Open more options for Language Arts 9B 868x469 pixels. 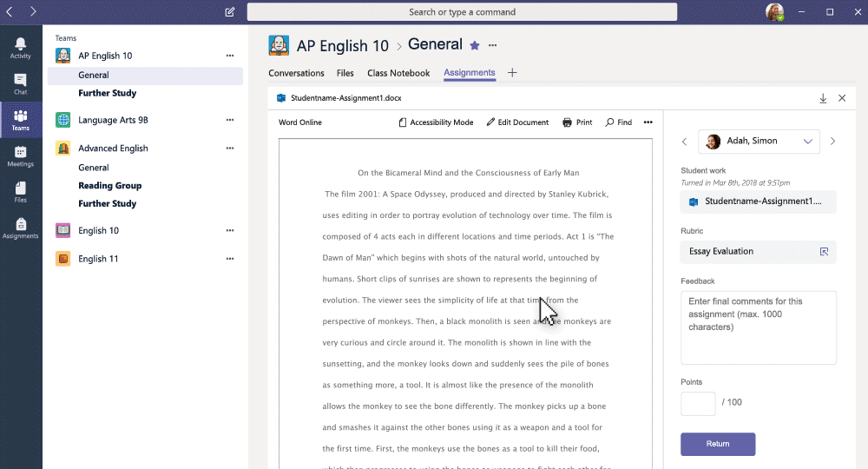click(x=230, y=120)
